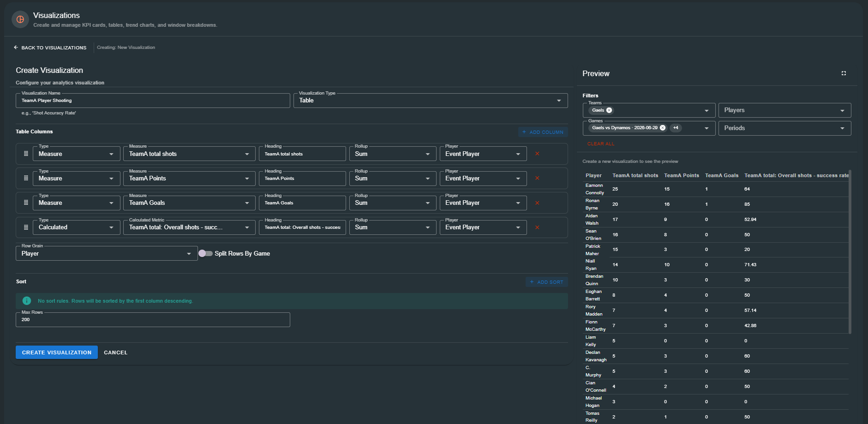
Task: Clear all preview filters
Action: click(x=601, y=144)
